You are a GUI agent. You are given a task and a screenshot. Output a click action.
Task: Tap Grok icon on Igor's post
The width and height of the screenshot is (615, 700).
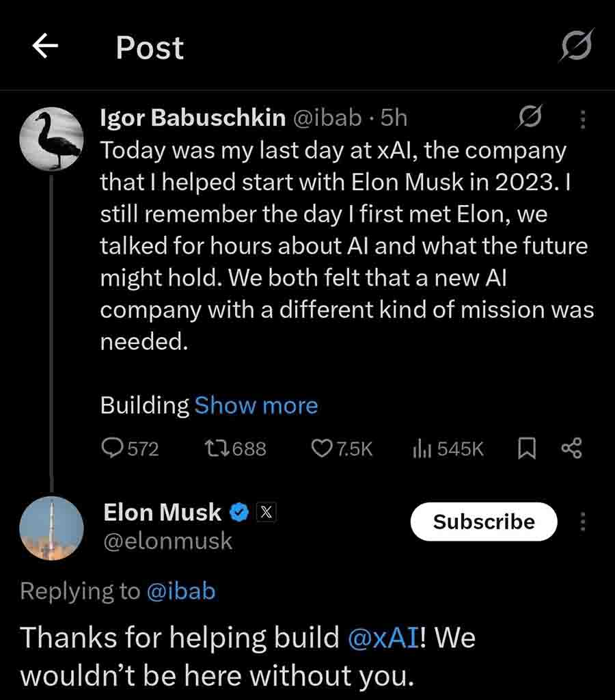click(x=530, y=118)
